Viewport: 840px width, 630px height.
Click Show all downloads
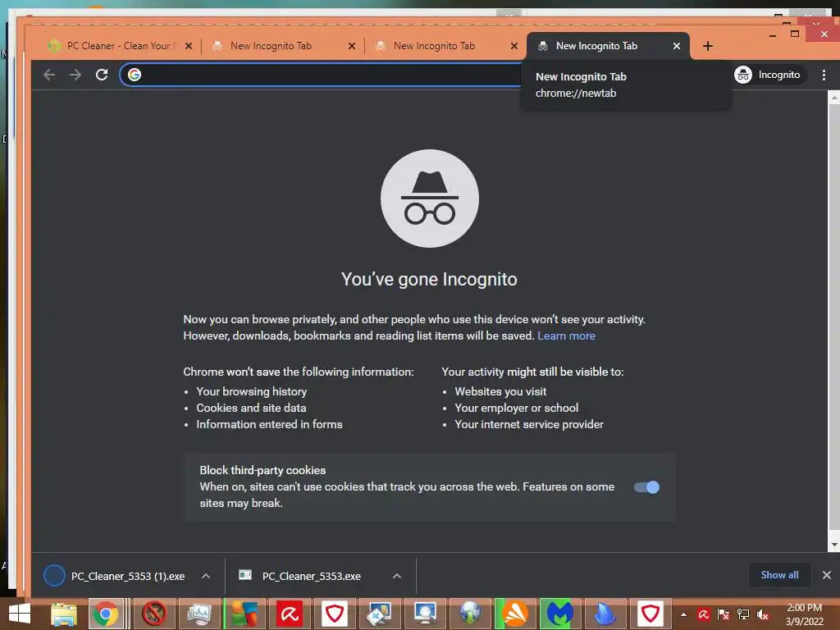779,575
